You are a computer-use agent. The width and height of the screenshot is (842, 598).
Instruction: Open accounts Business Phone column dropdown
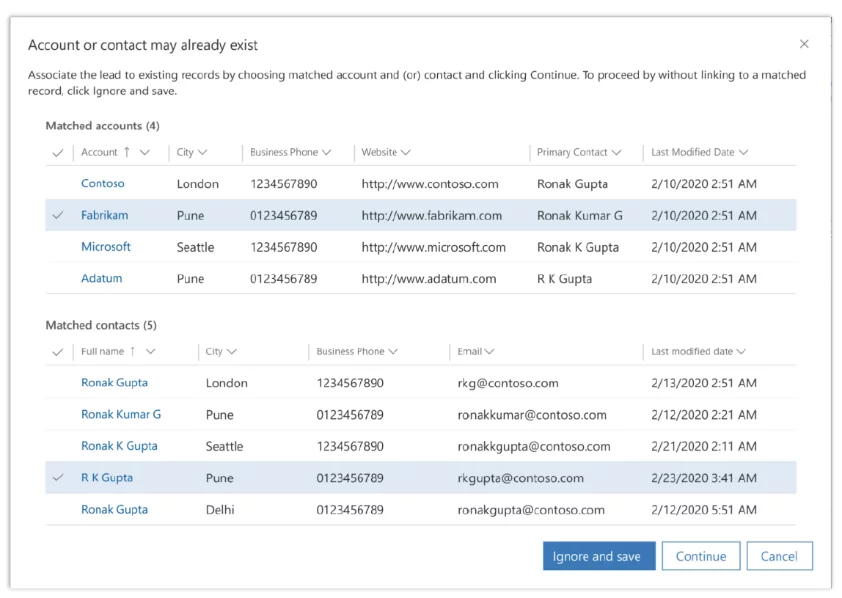[x=326, y=152]
